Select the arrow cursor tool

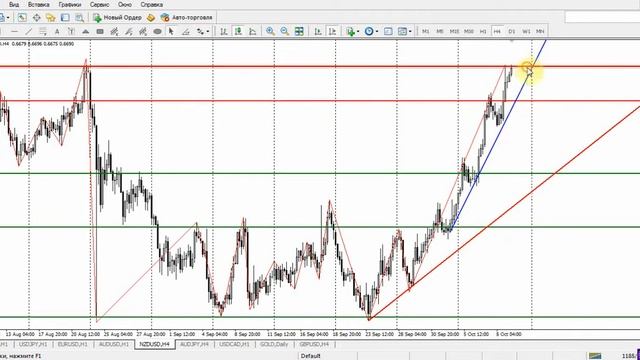pos(171,31)
